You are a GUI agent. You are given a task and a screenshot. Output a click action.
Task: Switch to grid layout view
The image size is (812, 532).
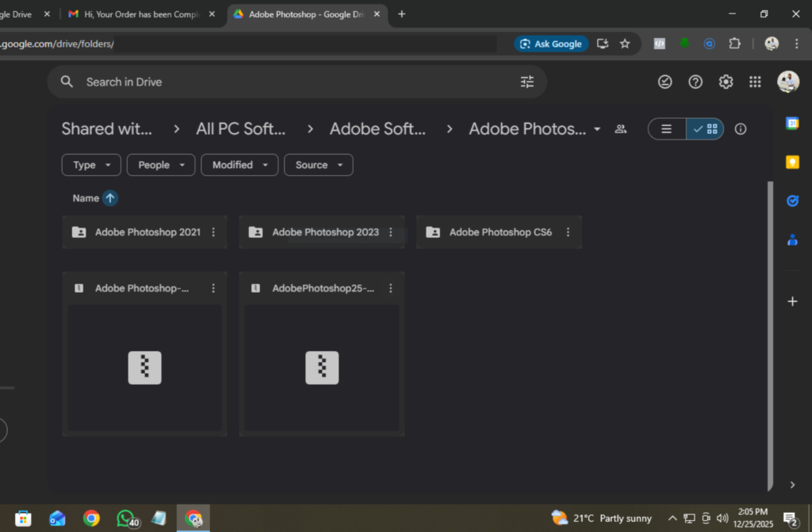705,129
